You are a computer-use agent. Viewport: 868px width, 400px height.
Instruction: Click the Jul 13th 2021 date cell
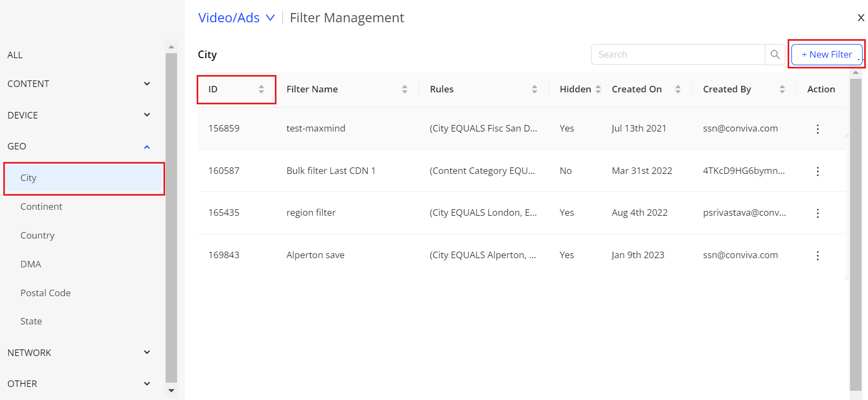[x=639, y=128]
